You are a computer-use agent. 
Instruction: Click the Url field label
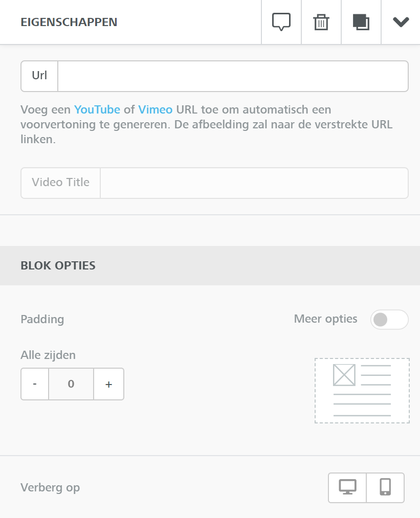pyautogui.click(x=39, y=76)
